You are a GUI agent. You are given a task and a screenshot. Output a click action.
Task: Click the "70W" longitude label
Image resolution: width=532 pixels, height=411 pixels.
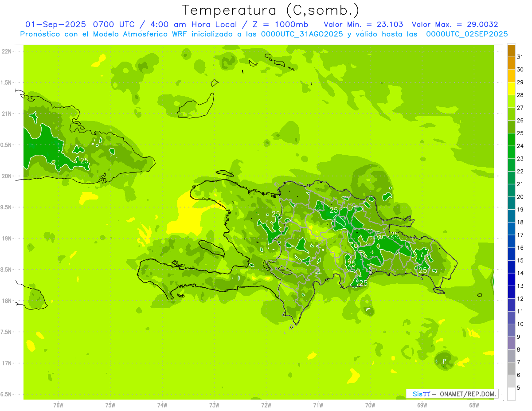tap(370, 405)
